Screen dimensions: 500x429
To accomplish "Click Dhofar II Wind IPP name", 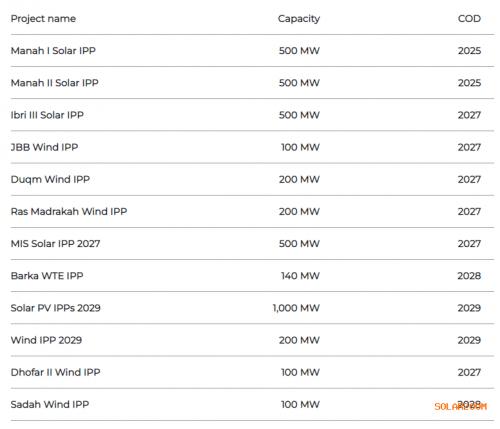I will [x=55, y=372].
